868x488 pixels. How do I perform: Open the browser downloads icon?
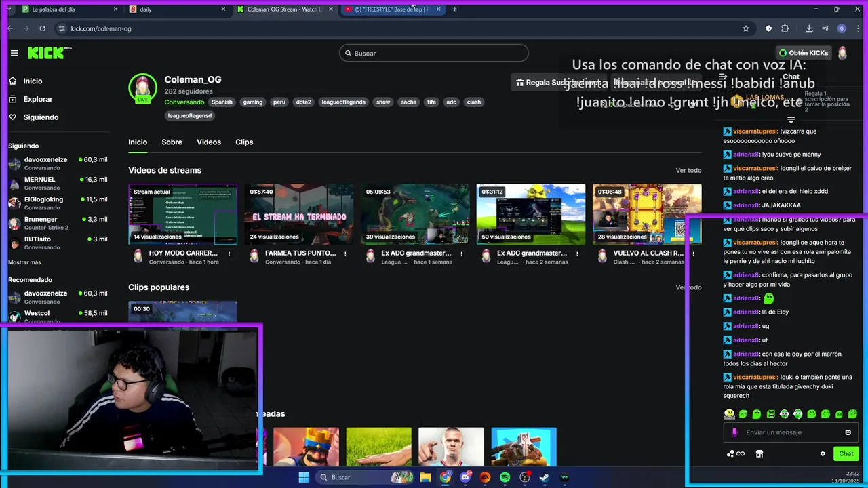coord(809,28)
